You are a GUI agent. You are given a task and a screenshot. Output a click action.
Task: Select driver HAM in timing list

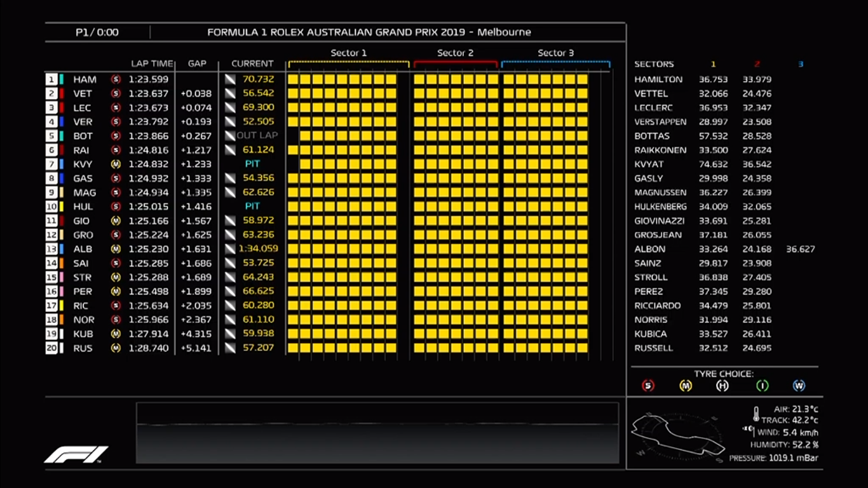[85, 79]
